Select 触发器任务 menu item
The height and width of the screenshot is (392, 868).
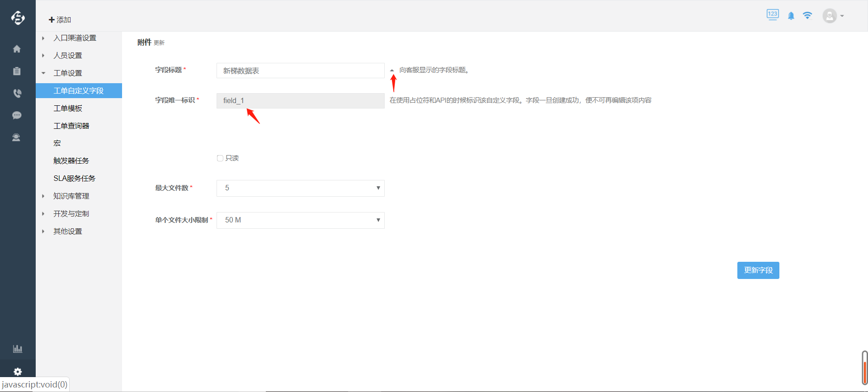pyautogui.click(x=71, y=161)
